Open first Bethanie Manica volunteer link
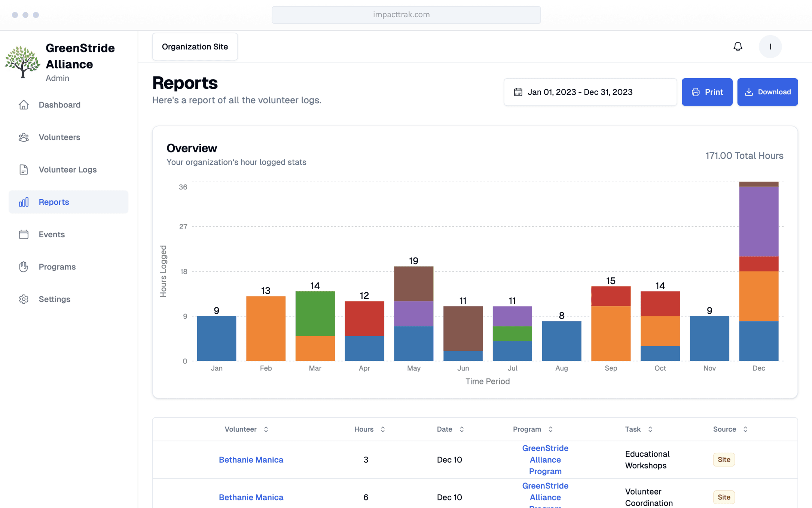 (x=251, y=460)
